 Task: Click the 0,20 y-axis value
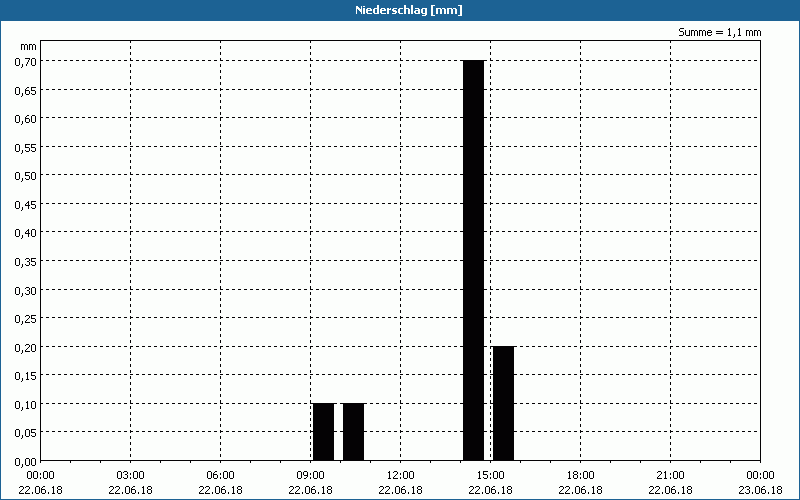click(x=26, y=347)
